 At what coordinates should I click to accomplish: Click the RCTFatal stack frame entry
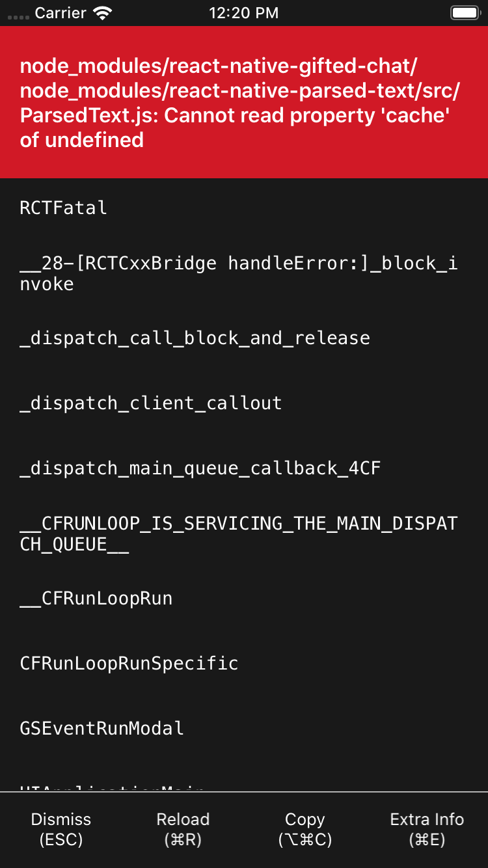[x=63, y=208]
